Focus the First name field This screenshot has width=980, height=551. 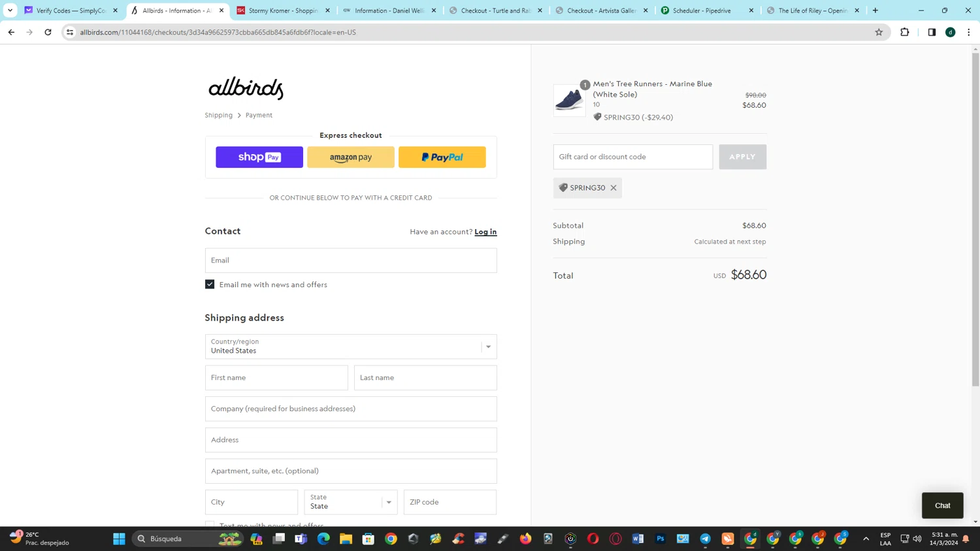276,378
